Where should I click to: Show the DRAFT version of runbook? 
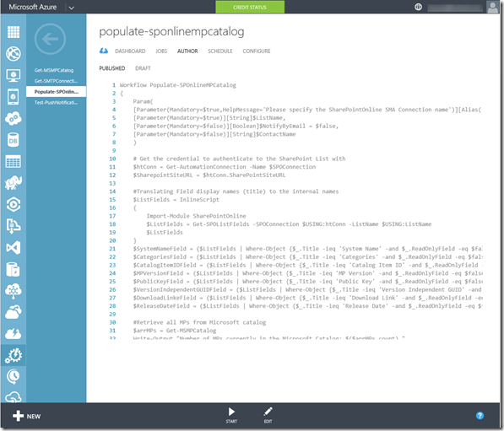(143, 68)
